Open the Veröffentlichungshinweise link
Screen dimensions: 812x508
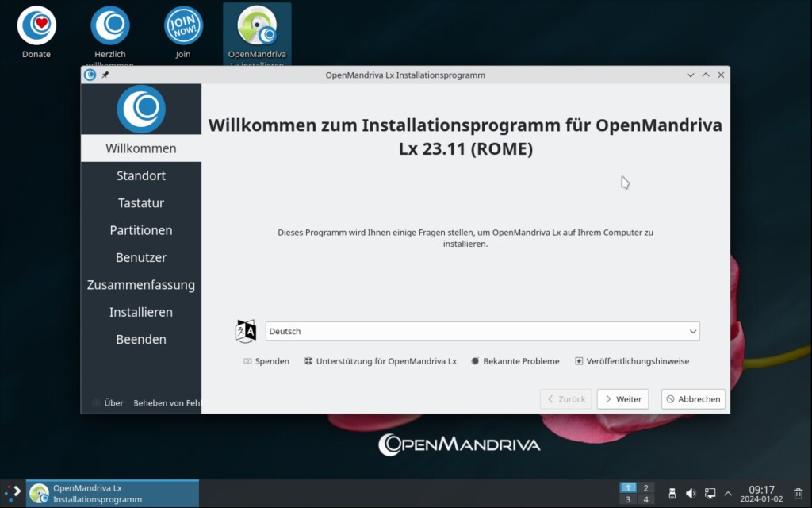632,361
